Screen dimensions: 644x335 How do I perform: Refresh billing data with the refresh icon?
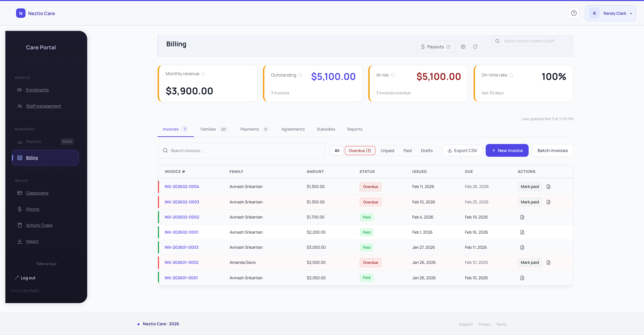475,46
